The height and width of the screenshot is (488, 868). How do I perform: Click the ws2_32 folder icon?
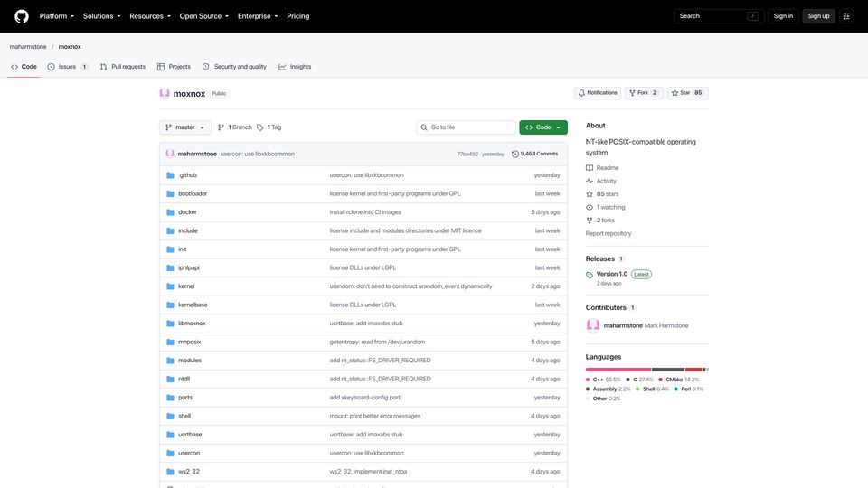tap(171, 472)
